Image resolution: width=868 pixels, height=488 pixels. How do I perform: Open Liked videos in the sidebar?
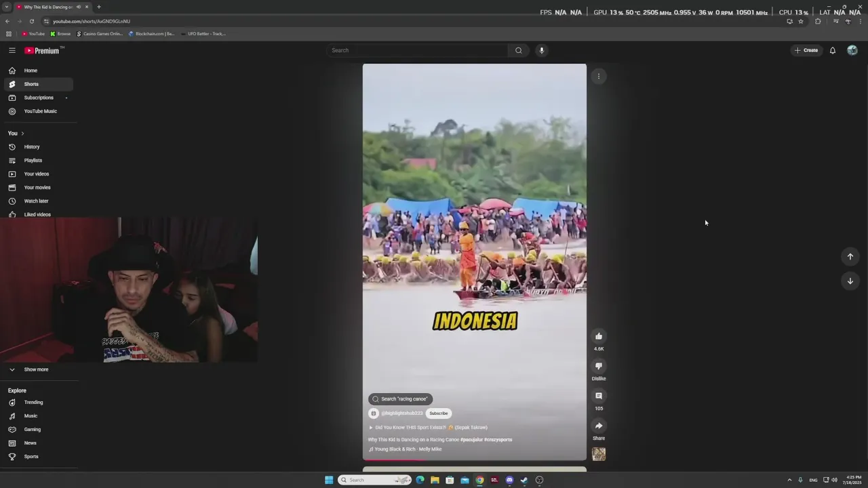pyautogui.click(x=38, y=214)
